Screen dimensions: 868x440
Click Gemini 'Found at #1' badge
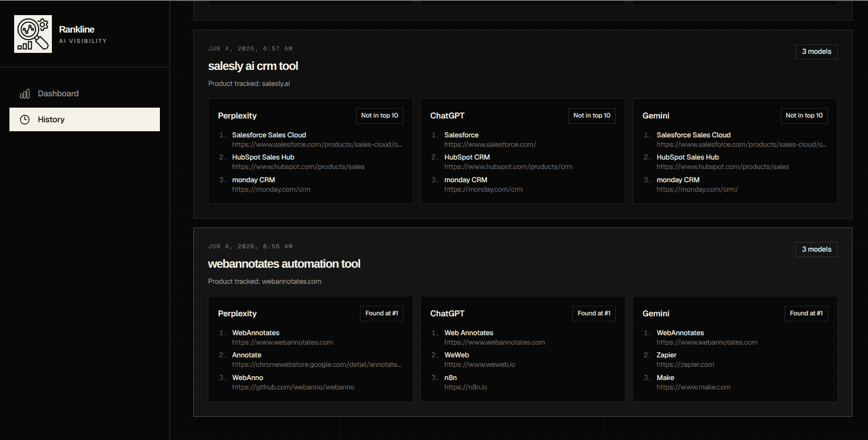(806, 313)
